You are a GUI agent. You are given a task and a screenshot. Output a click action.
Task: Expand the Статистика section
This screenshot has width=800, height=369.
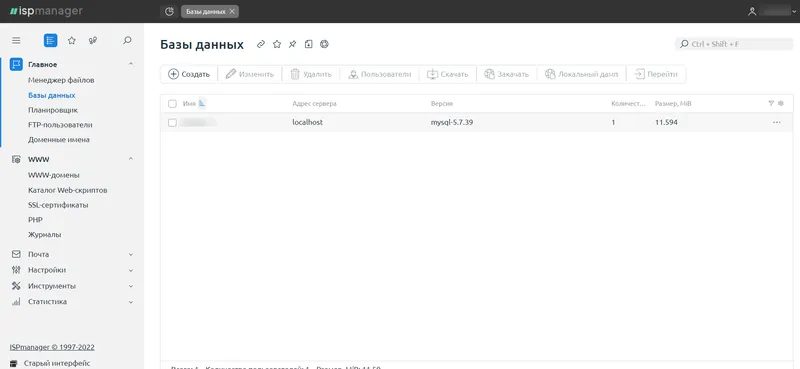(x=131, y=302)
